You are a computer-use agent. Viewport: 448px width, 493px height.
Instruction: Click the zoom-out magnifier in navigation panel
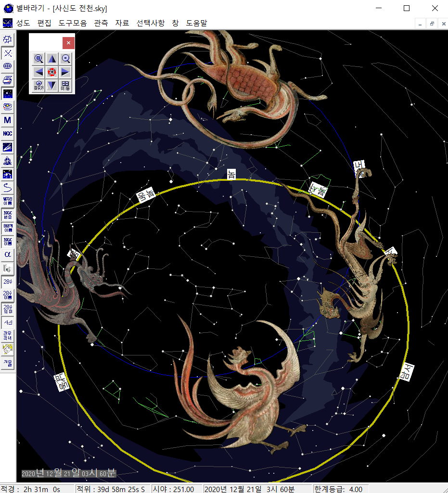[65, 59]
